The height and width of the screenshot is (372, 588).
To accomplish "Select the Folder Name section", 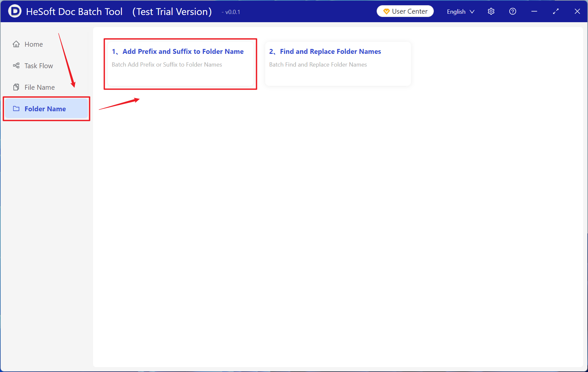I will (46, 109).
